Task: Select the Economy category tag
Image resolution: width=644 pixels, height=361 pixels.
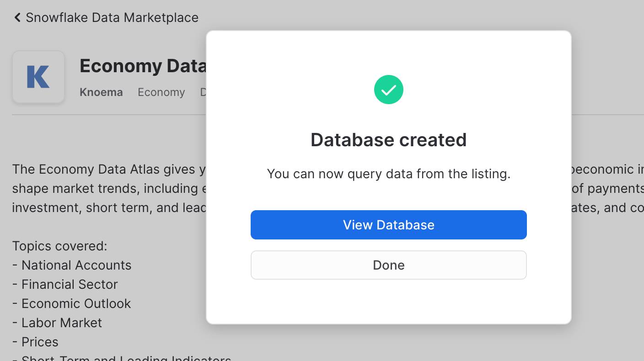Action: [161, 92]
